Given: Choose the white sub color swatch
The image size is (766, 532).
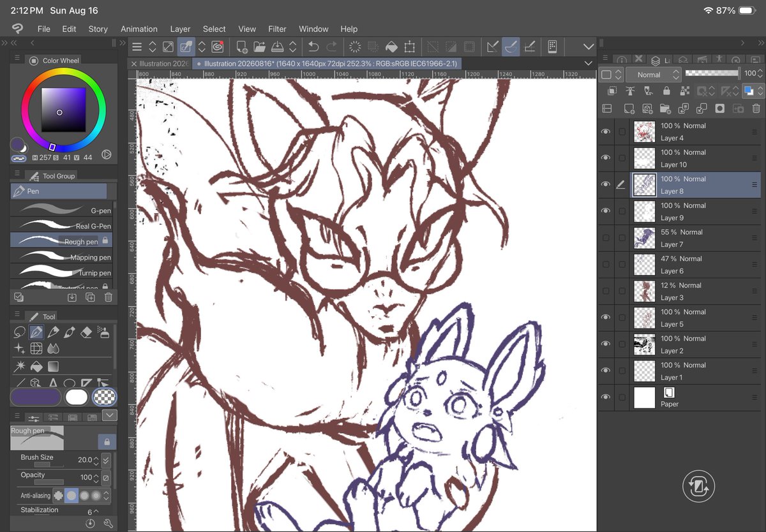Looking at the screenshot, I should 77,397.
